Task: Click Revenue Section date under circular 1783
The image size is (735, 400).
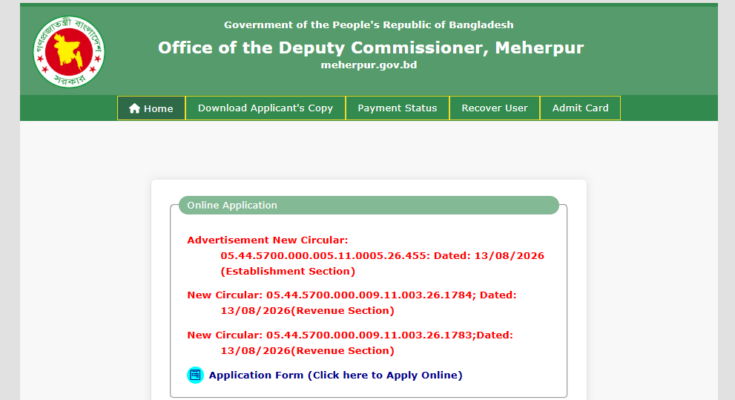Action: tap(308, 351)
